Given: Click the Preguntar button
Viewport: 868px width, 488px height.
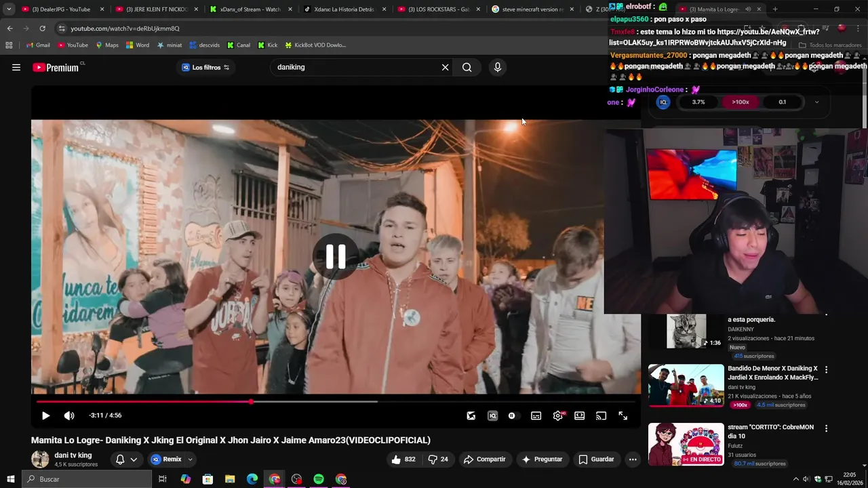Looking at the screenshot, I should [x=541, y=459].
